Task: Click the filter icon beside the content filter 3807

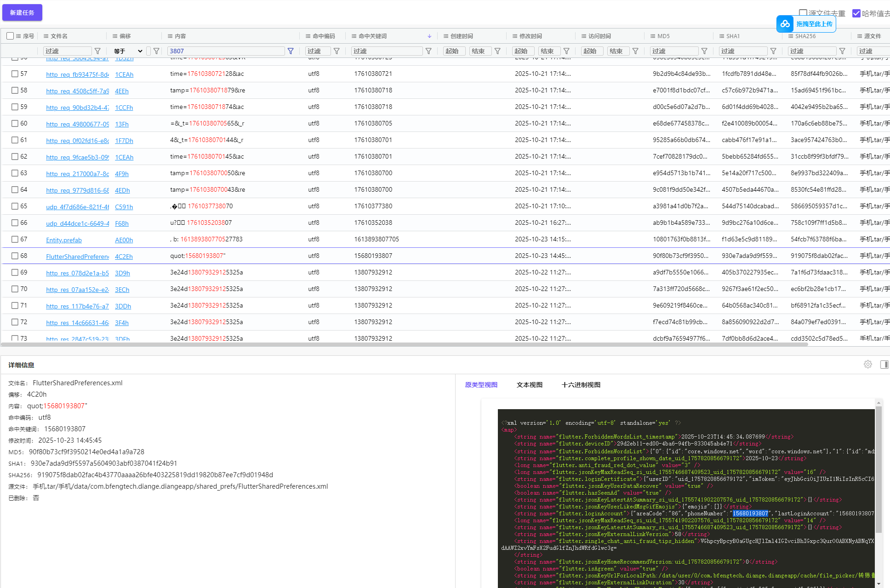Action: (x=291, y=51)
